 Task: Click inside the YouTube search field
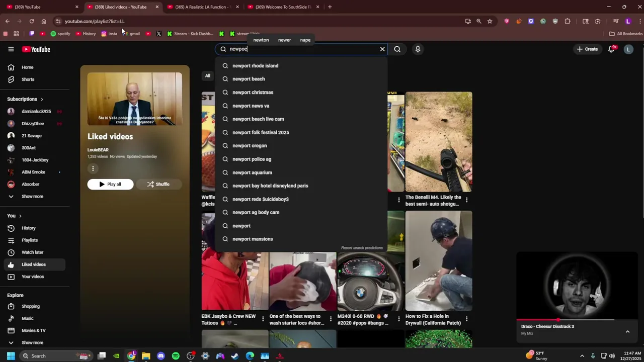tap(302, 49)
